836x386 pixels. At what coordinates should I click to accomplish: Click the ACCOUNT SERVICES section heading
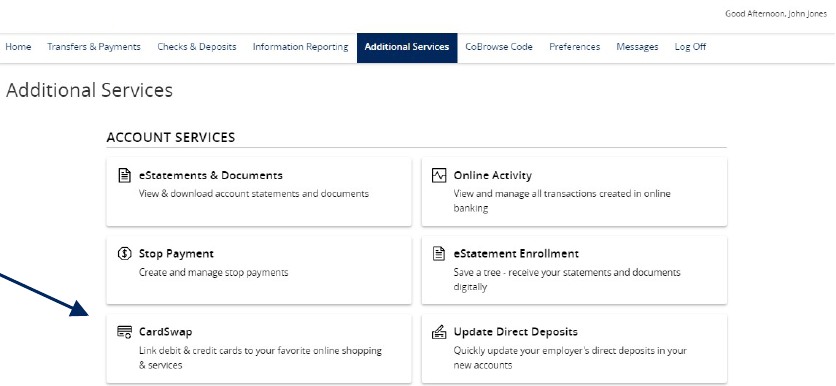[x=171, y=138]
